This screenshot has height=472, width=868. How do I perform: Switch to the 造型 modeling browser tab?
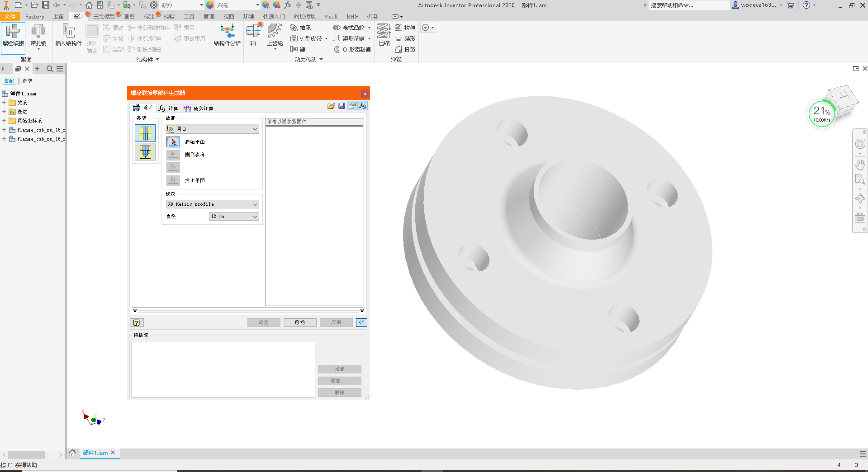(27, 81)
